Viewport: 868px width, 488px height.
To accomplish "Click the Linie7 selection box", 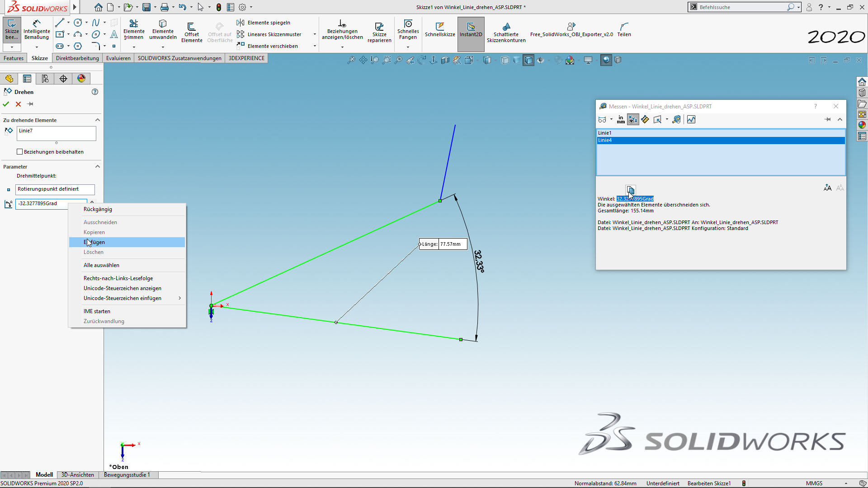I will point(57,133).
